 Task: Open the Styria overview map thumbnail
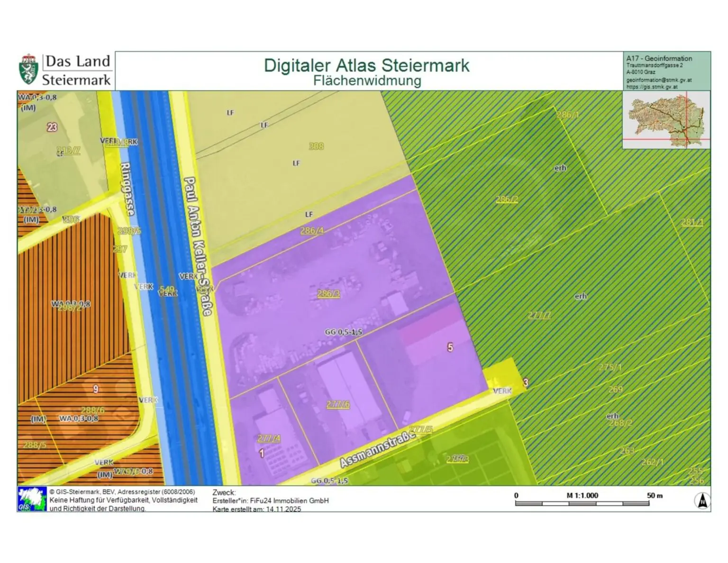pyautogui.click(x=666, y=119)
